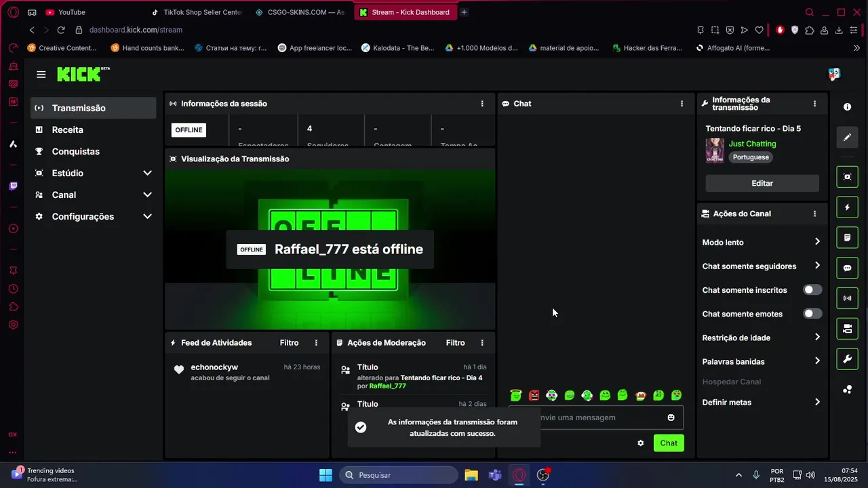Go to Receita in sidebar
The width and height of the screenshot is (868, 488).
click(x=94, y=129)
